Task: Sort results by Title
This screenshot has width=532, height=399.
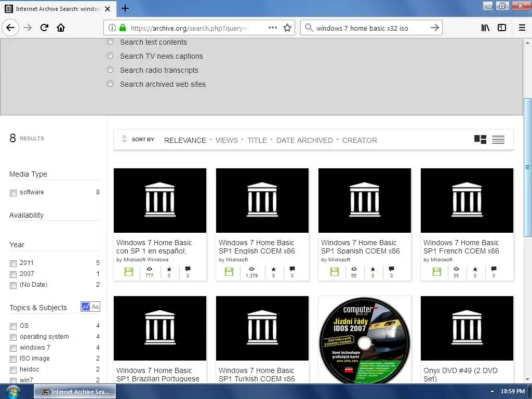Action: coord(257,140)
